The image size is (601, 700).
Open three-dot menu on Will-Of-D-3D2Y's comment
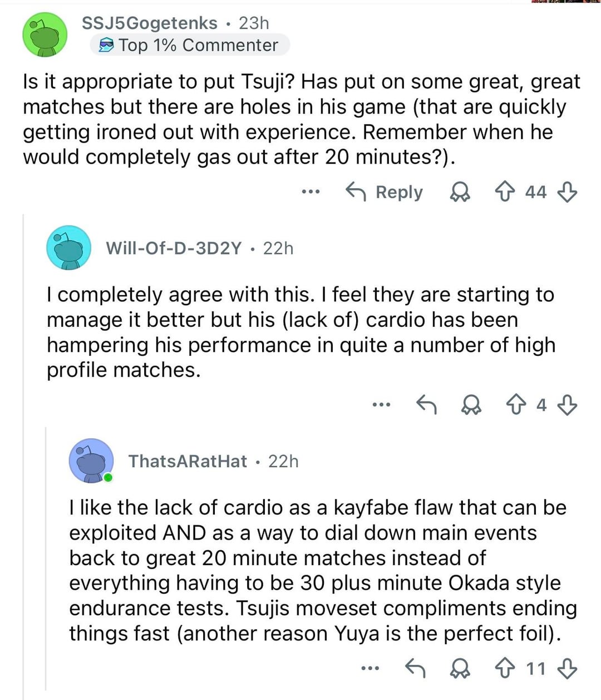coord(382,405)
